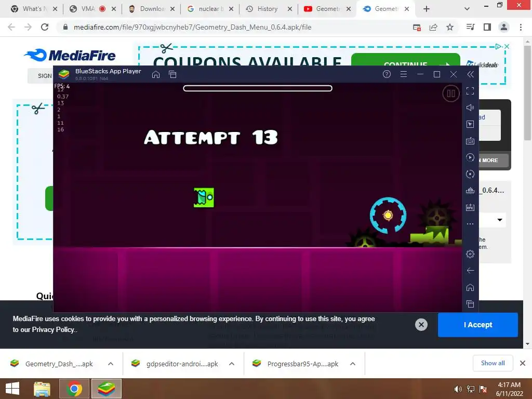Click BlueStacks taskbar icon
Viewport: 532px width, 399px height.
[x=106, y=389]
